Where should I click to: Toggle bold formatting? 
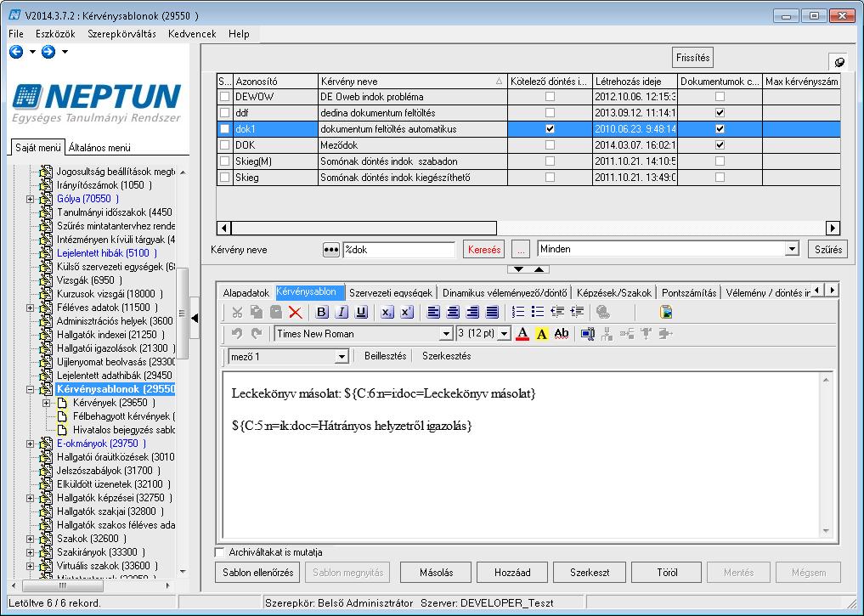pos(322,313)
